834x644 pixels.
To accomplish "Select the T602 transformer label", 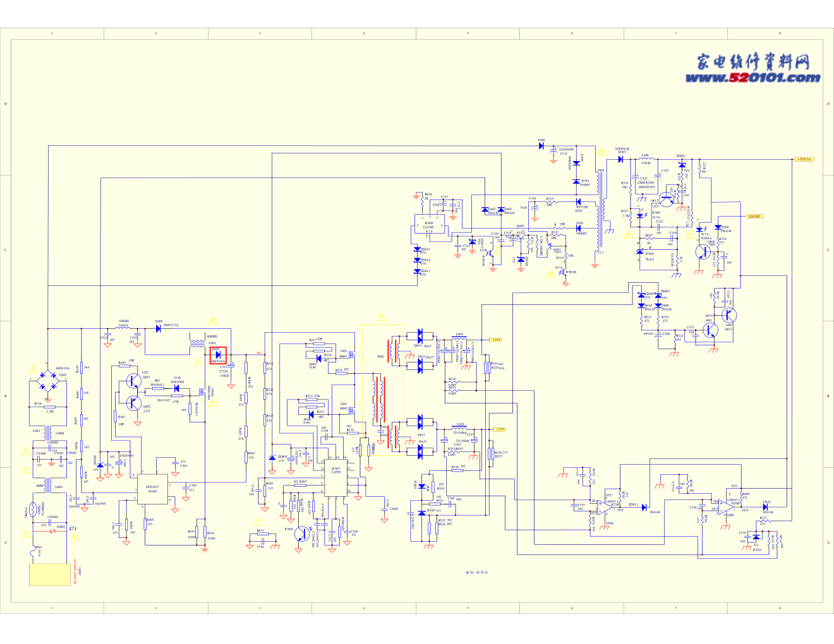I will click(x=380, y=357).
